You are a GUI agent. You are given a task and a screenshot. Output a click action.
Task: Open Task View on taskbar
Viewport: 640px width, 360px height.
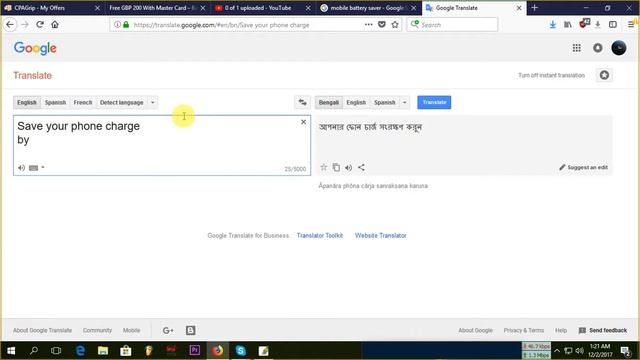(56, 351)
